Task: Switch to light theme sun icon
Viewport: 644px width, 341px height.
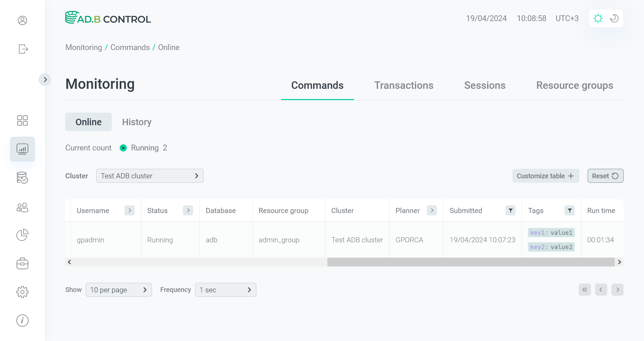Action: click(x=598, y=18)
